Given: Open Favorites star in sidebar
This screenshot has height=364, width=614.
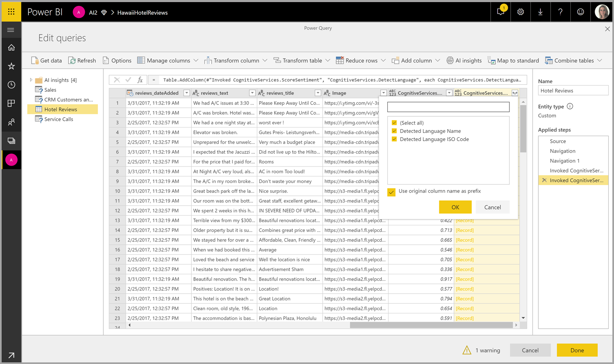Looking at the screenshot, I should (x=11, y=66).
